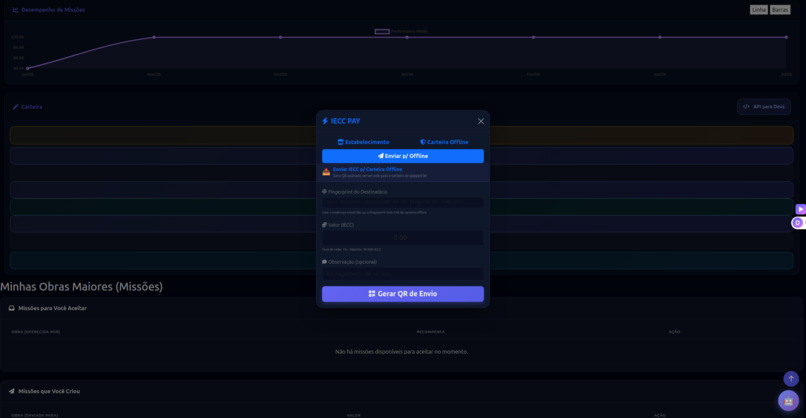
Task: Click the scroll-to-top arrow button
Action: point(791,379)
